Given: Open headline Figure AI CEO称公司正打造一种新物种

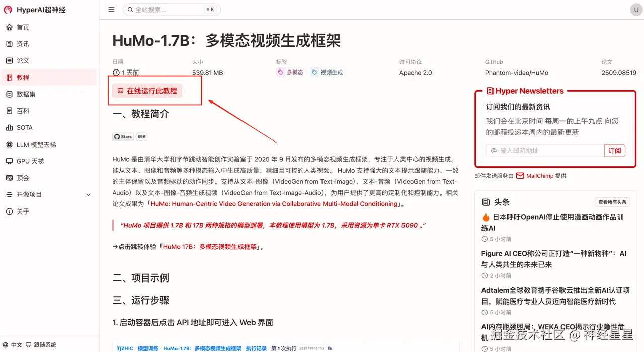Looking at the screenshot, I should (x=554, y=259).
